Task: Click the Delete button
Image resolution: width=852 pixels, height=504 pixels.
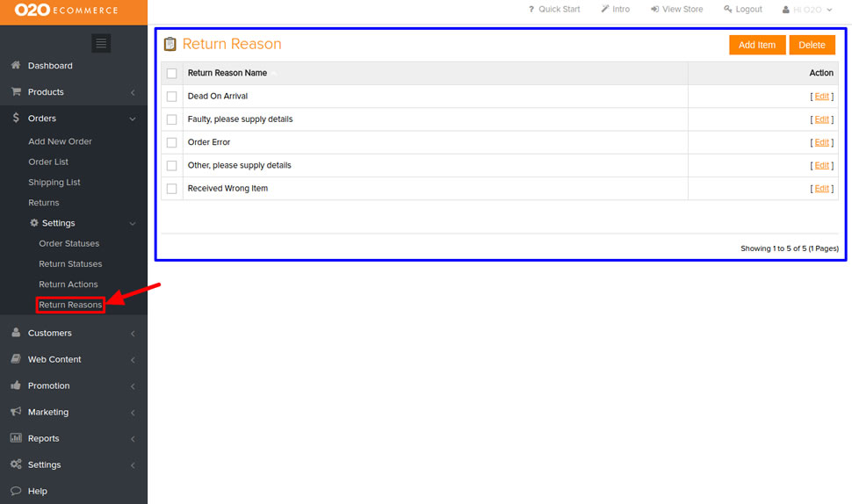Action: (812, 45)
